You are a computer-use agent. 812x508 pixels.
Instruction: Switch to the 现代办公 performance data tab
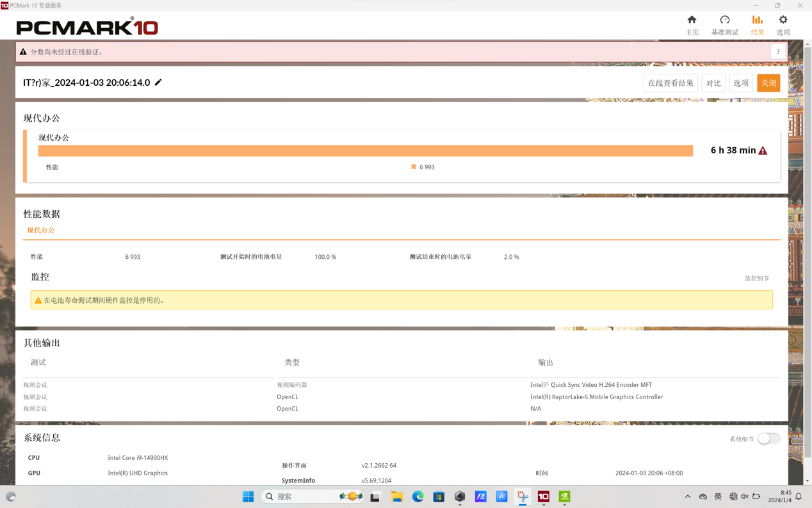(41, 231)
